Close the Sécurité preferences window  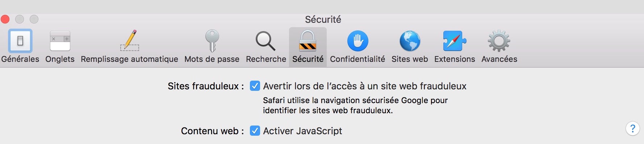click(x=5, y=19)
